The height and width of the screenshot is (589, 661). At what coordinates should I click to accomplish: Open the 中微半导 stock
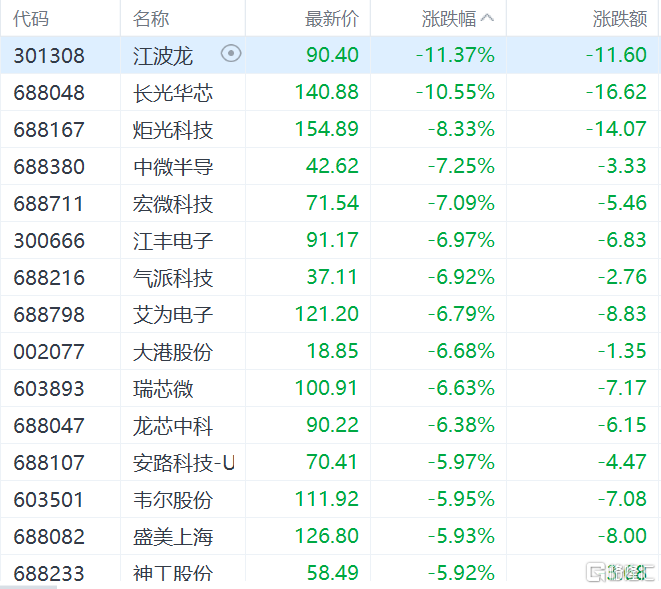pos(173,167)
